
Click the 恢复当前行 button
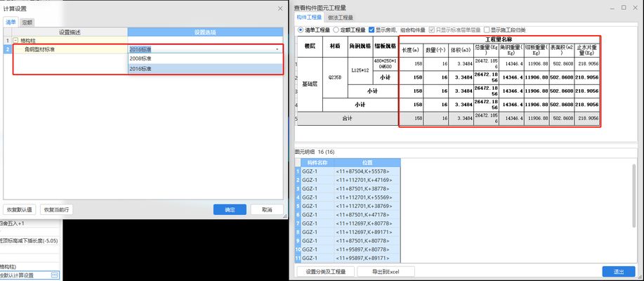click(x=56, y=209)
